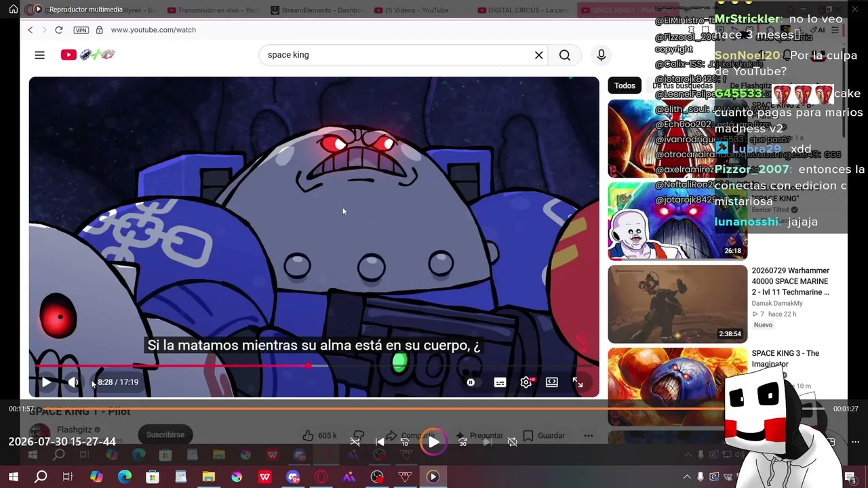Visit the 'Damak DamakMy' channel
This screenshot has width=868, height=488.
pos(777,303)
